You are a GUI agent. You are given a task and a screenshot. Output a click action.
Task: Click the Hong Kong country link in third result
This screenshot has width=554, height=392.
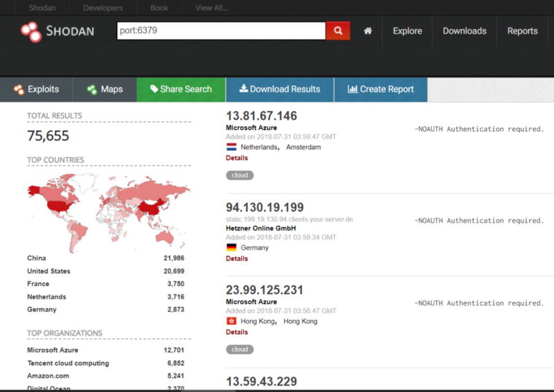[x=258, y=321]
